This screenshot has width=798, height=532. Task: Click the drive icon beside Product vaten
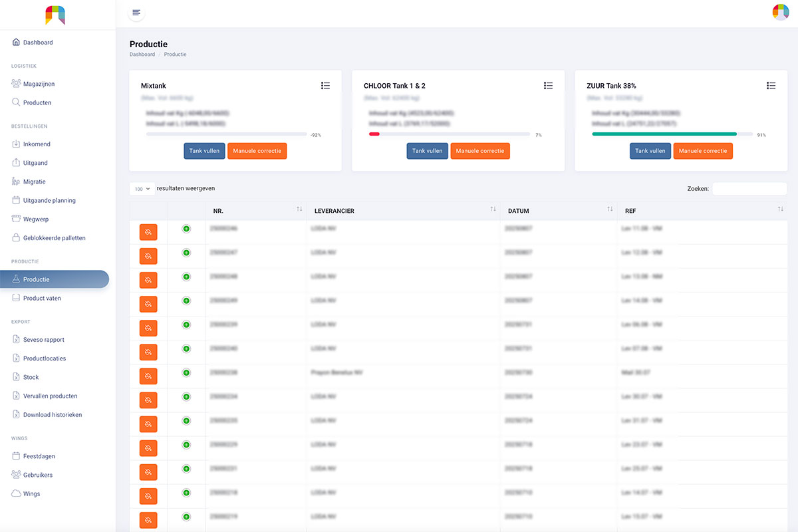16,298
